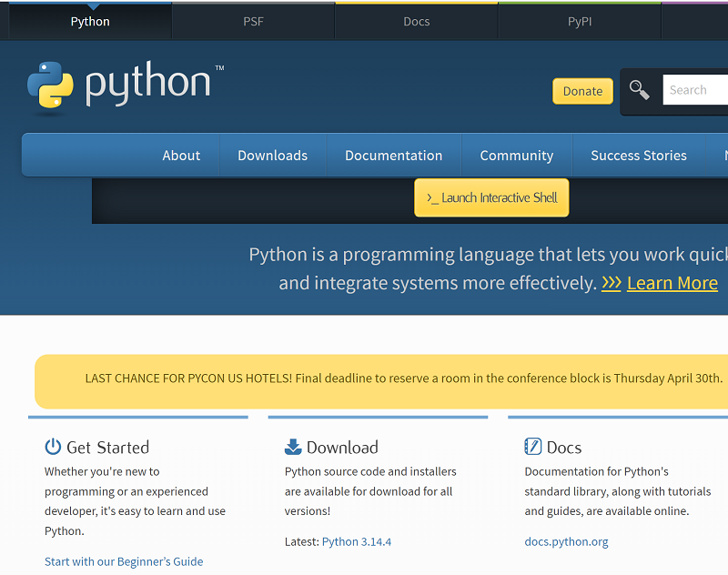This screenshot has height=575, width=728.
Task: Click the triple chevron before Learn More
Action: pos(611,283)
